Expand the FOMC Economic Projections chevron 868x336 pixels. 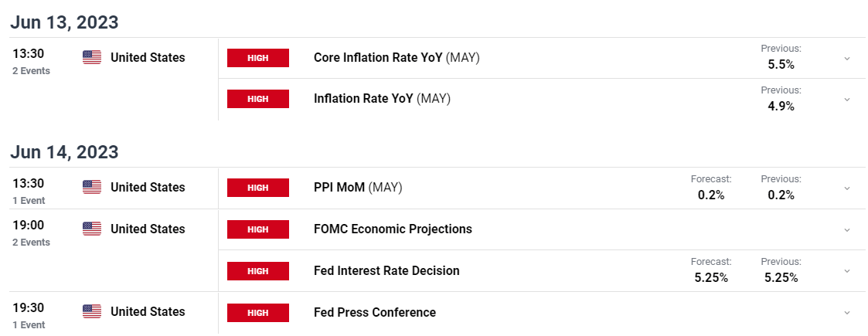coord(847,229)
